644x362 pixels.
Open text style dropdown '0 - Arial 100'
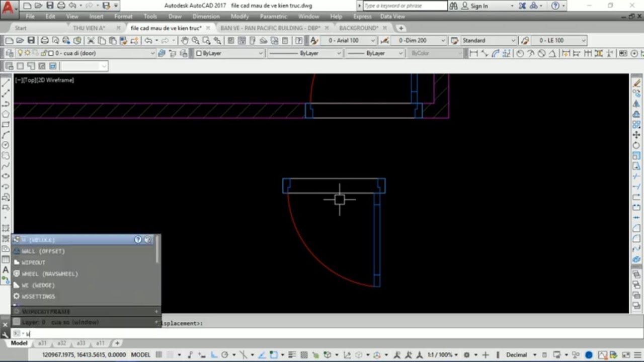[349, 41]
